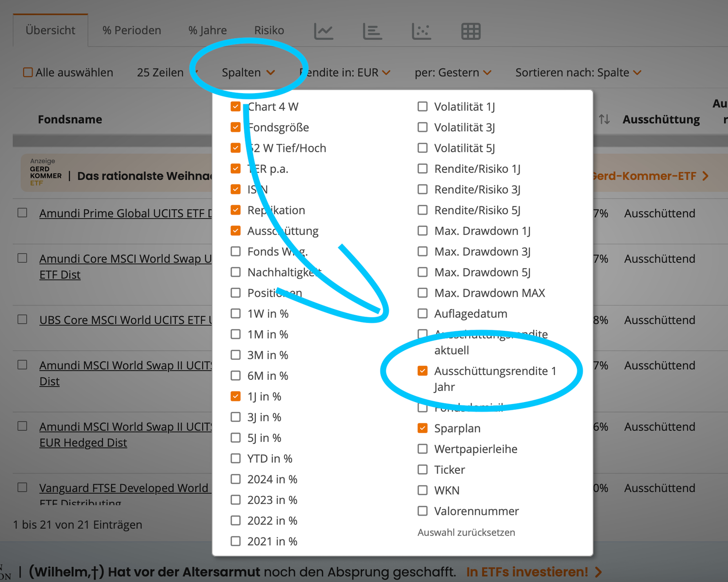The image size is (728, 582).
Task: Tick the Alle auswählen checkbox
Action: click(28, 73)
